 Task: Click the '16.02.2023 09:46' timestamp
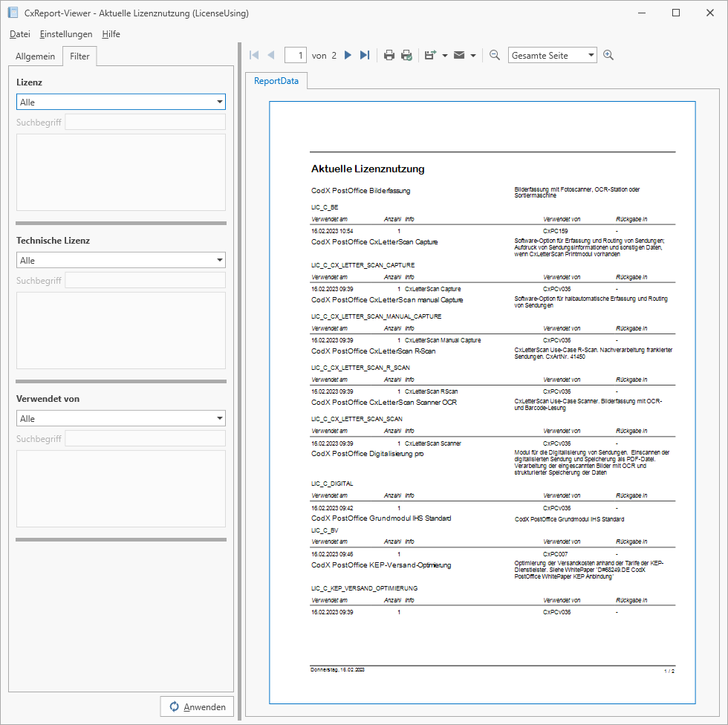332,554
